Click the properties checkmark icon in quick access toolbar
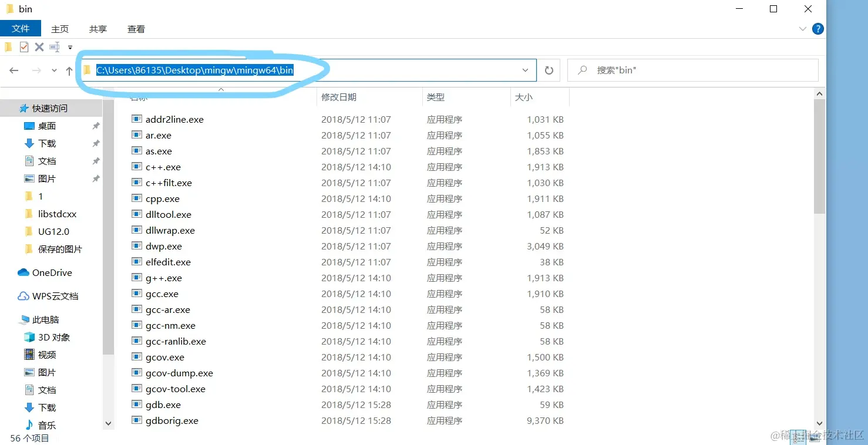 (24, 47)
